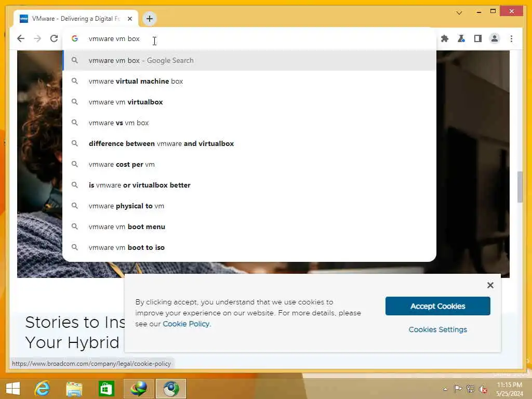This screenshot has height=399, width=532.
Task: Select the 'vmware virtual machine box' suggestion
Action: pyautogui.click(x=249, y=81)
